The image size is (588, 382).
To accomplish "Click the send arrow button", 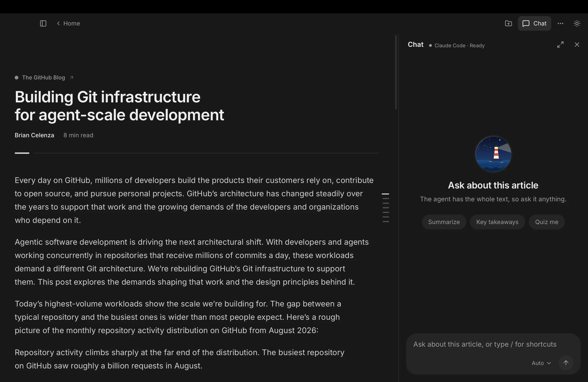I will pos(566,363).
